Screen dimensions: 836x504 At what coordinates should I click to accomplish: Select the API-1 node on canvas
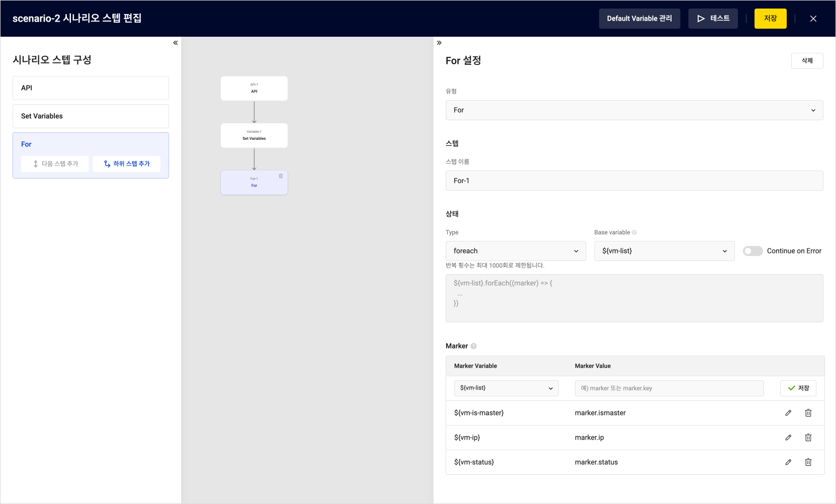(254, 89)
